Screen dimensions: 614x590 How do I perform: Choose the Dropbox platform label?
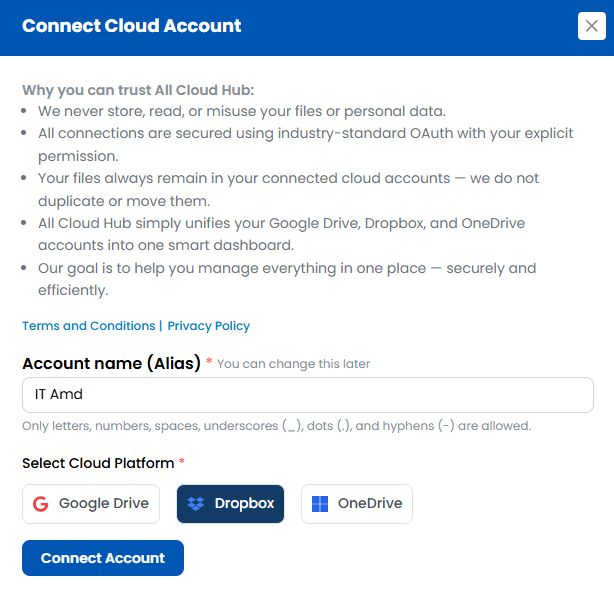(244, 504)
